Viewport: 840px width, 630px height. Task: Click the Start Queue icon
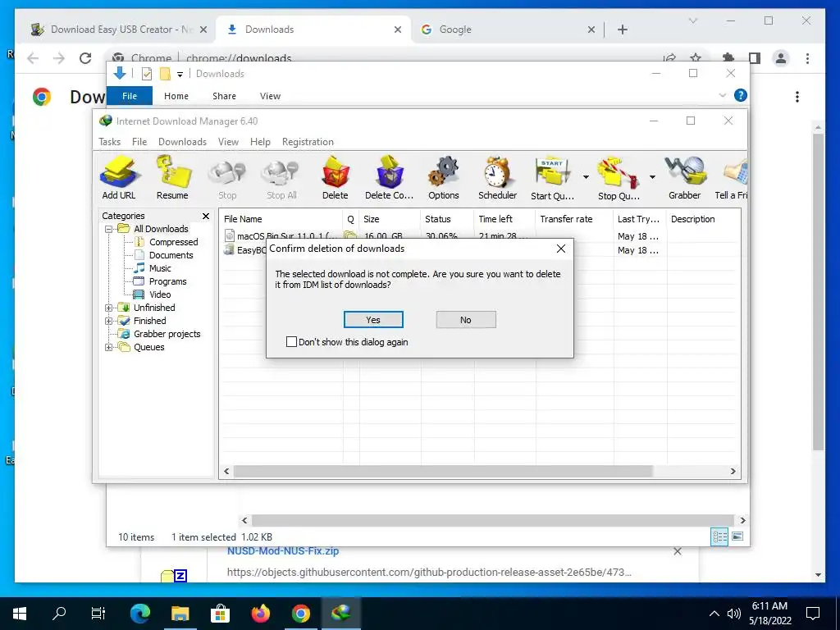(552, 178)
